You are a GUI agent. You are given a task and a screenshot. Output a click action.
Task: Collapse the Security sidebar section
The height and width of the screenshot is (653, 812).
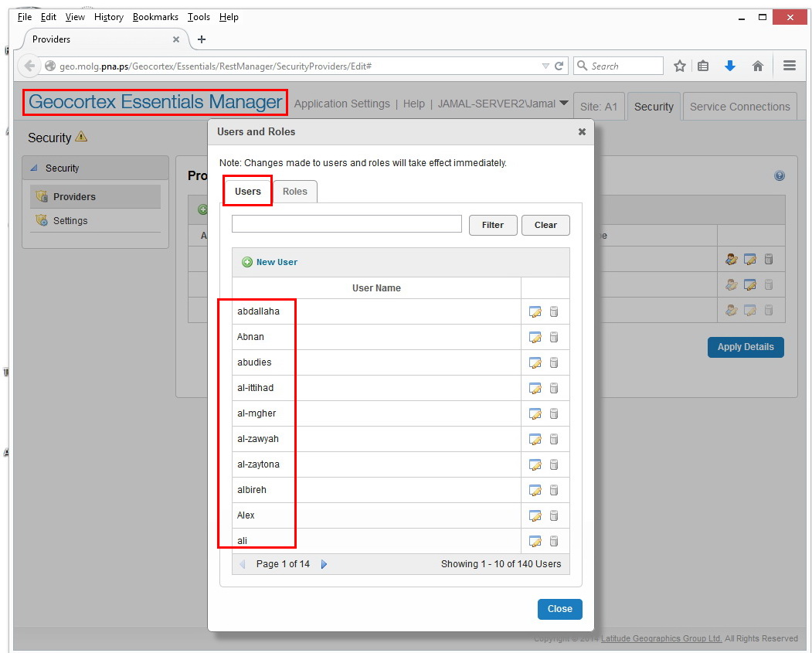tap(34, 168)
